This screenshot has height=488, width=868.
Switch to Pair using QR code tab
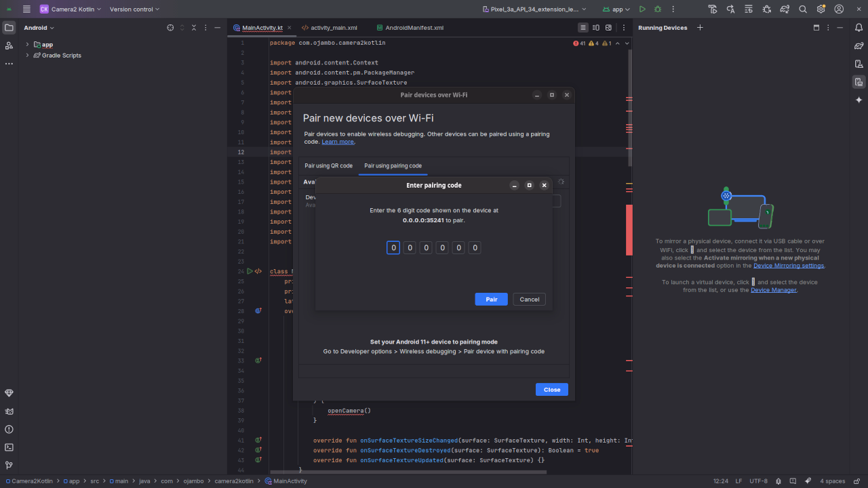click(x=328, y=166)
